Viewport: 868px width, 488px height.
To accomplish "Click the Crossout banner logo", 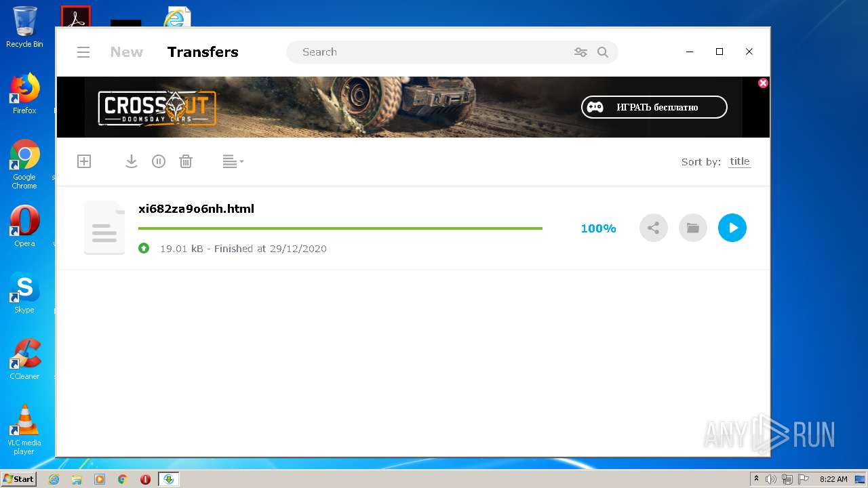I will 157,108.
